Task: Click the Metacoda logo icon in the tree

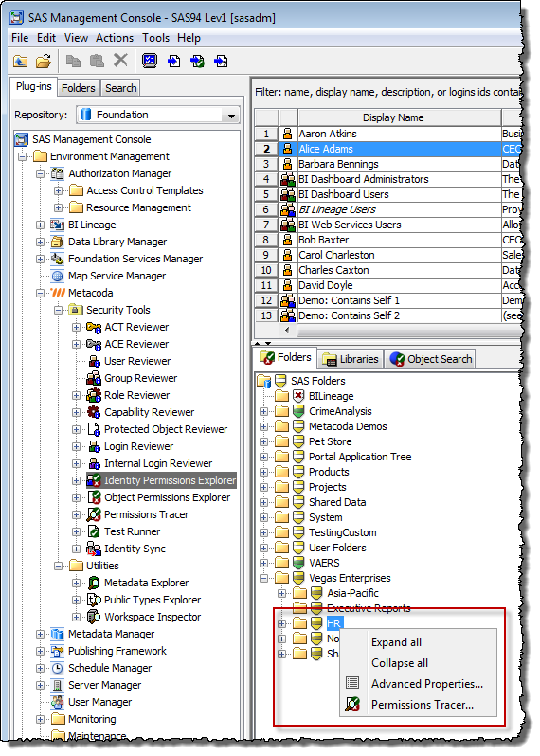Action: 58,293
